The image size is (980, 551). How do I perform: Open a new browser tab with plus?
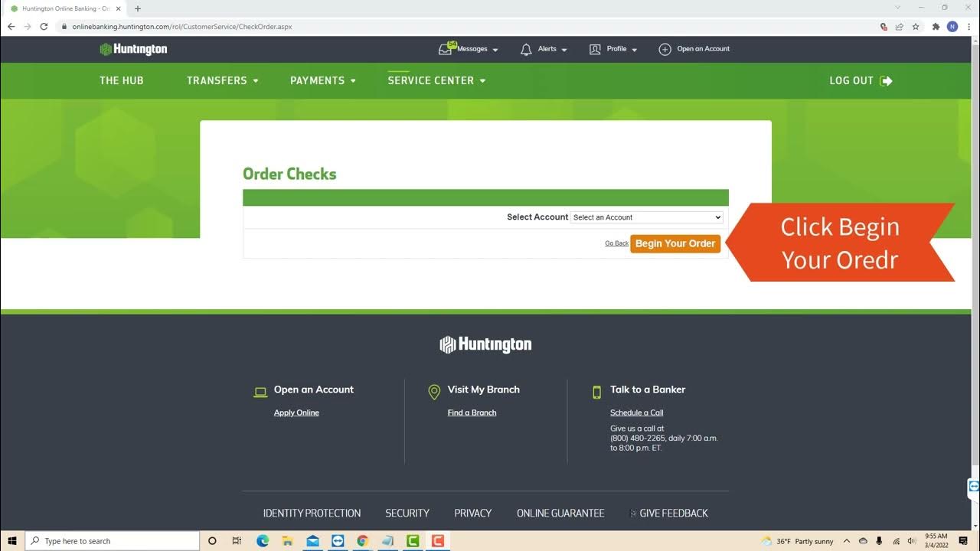coord(138,8)
